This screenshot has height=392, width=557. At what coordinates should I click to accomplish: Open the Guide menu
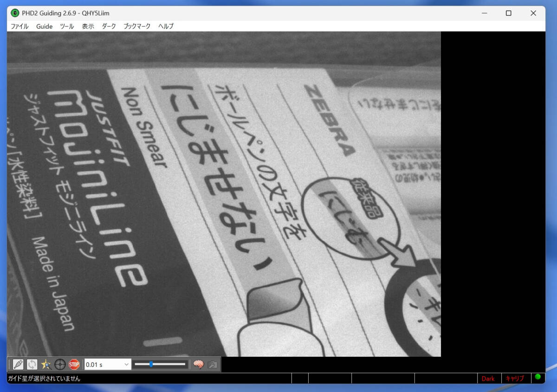click(45, 26)
